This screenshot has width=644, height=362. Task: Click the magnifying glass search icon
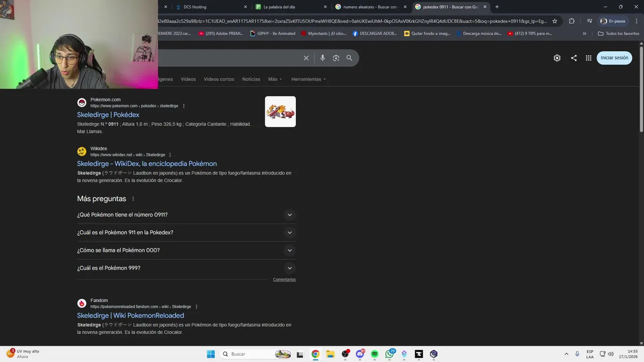[349, 58]
